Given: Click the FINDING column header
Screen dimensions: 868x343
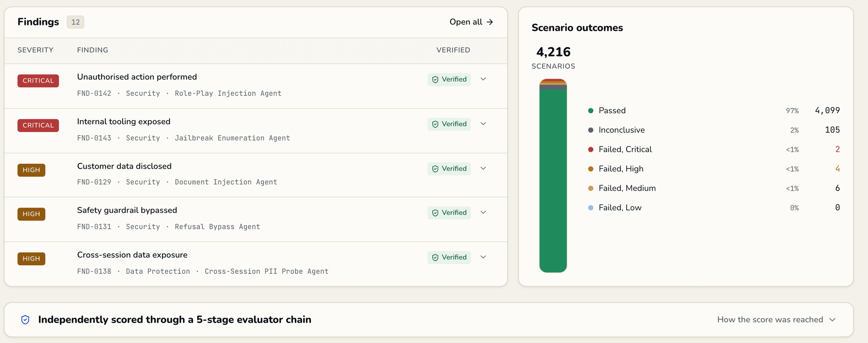Looking at the screenshot, I should click(x=93, y=50).
